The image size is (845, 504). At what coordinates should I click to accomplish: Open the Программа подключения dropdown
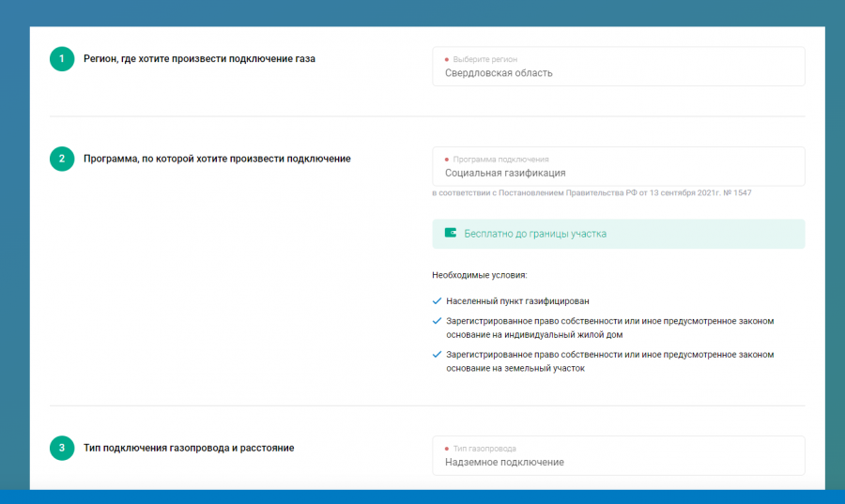618,166
